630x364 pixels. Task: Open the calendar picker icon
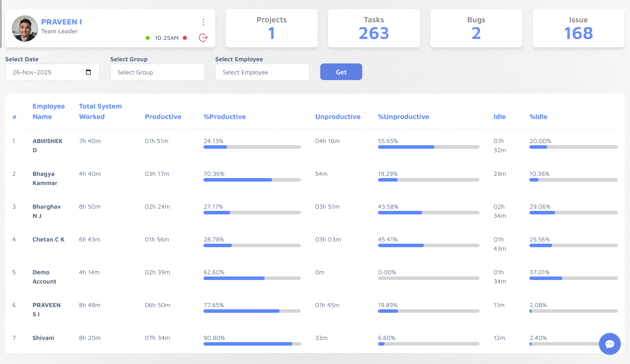pos(88,72)
